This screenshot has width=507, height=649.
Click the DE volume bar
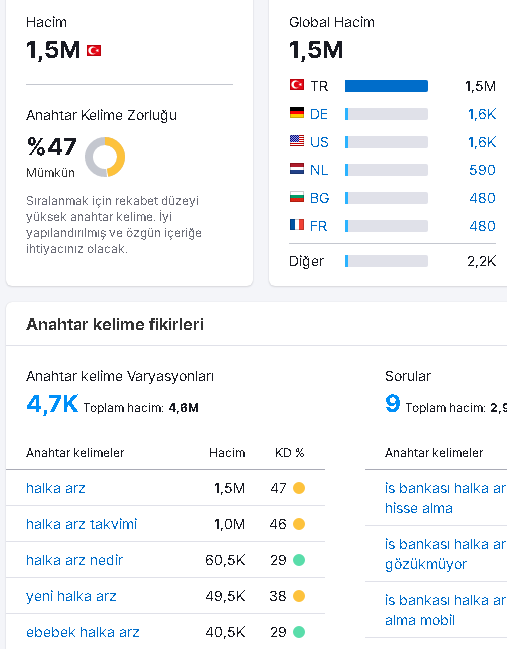tap(386, 114)
